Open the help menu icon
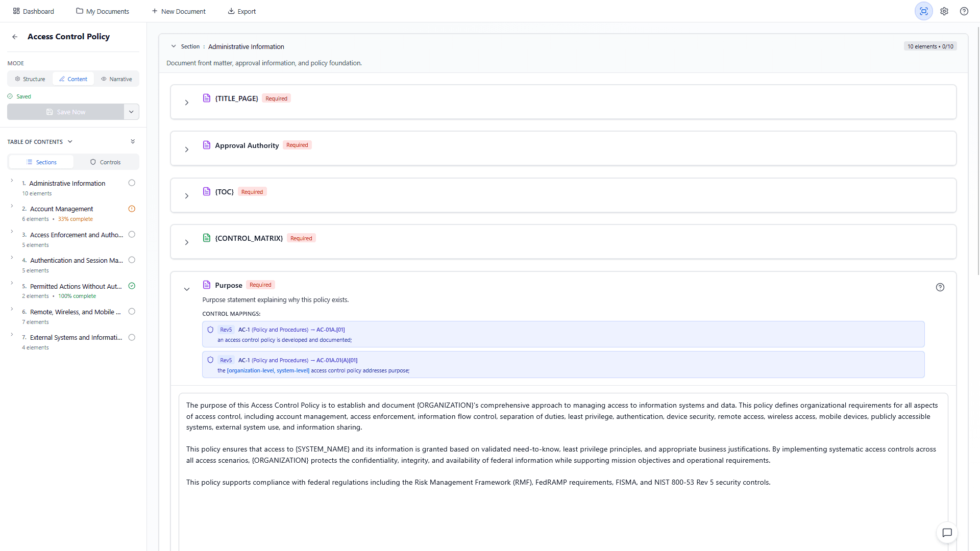The height and width of the screenshot is (551, 980). (x=964, y=11)
